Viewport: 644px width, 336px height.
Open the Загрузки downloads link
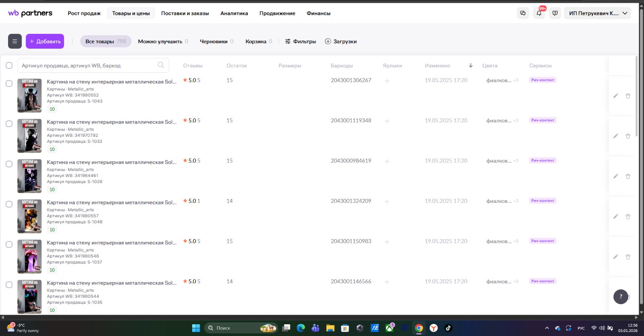pyautogui.click(x=341, y=41)
